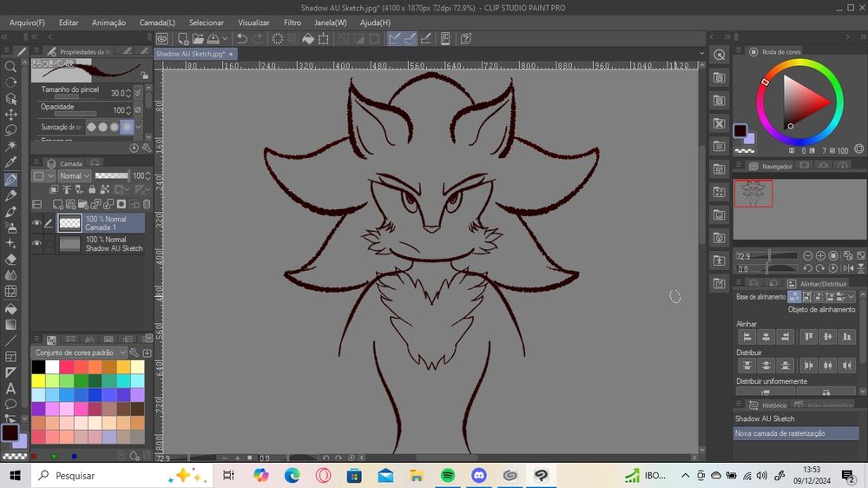
Task: Select the Text tool
Action: coord(10,388)
